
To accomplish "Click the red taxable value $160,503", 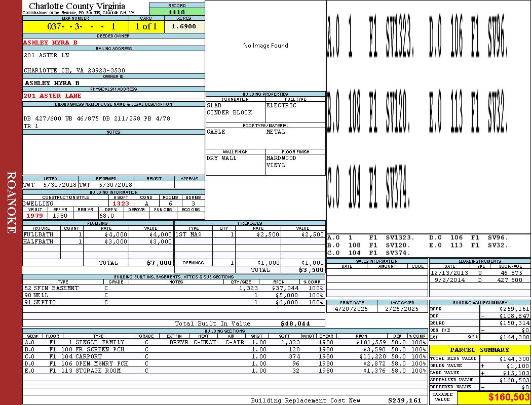I will 509,397.
